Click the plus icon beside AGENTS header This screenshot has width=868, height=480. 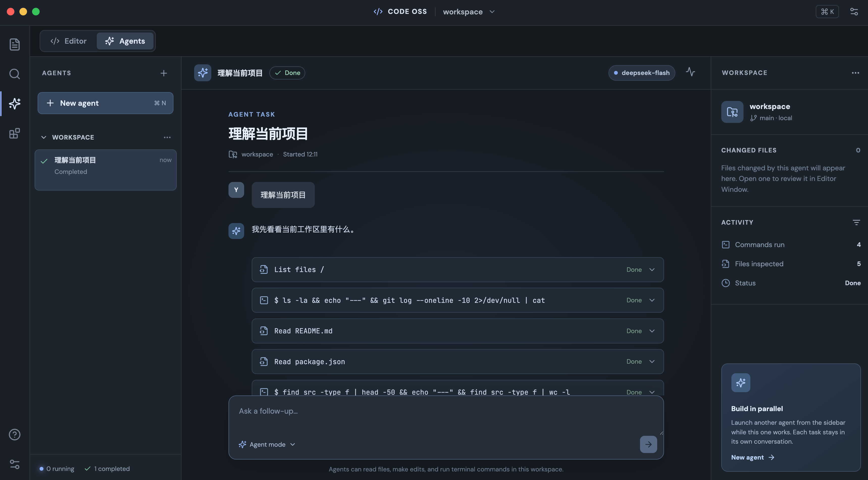164,73
